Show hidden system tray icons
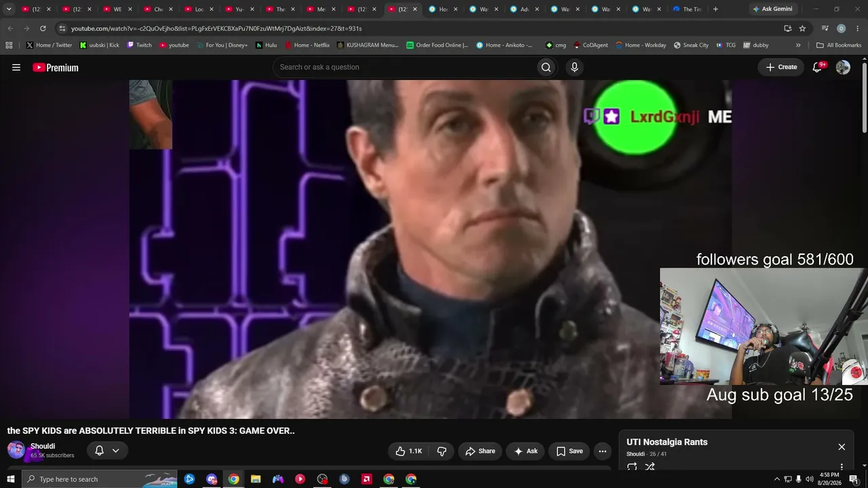868x488 pixels. tap(777, 479)
